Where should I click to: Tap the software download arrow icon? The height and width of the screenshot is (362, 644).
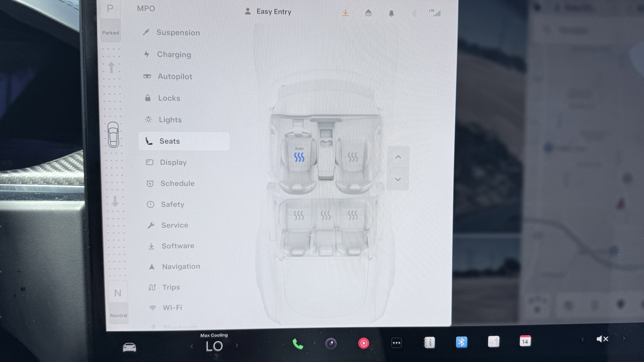pos(345,13)
